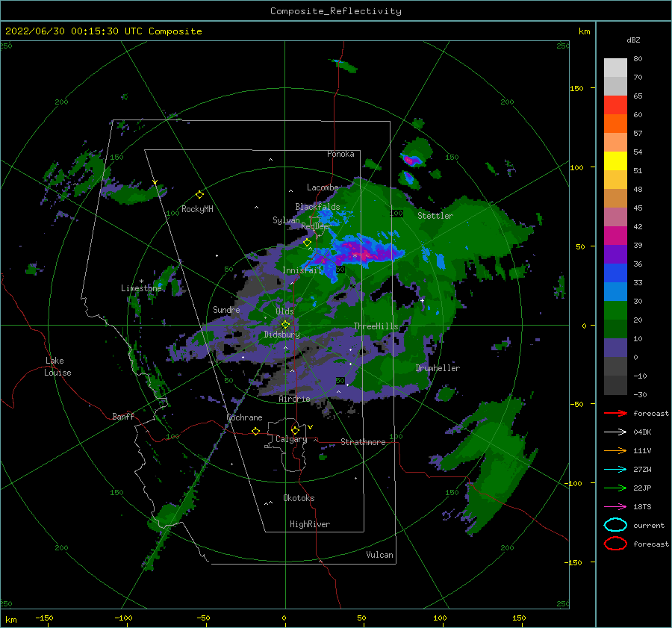Click the white asterisk above Limestone
This screenshot has height=628, width=672.
141,282
